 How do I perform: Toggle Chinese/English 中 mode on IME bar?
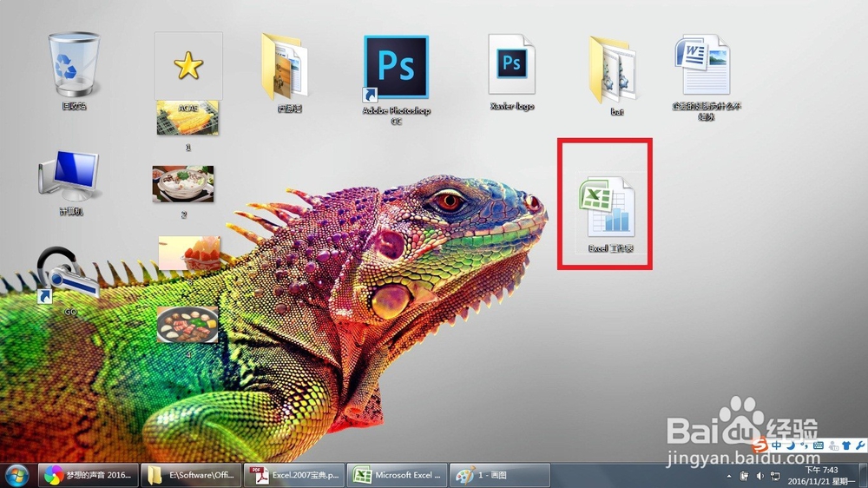[777, 445]
